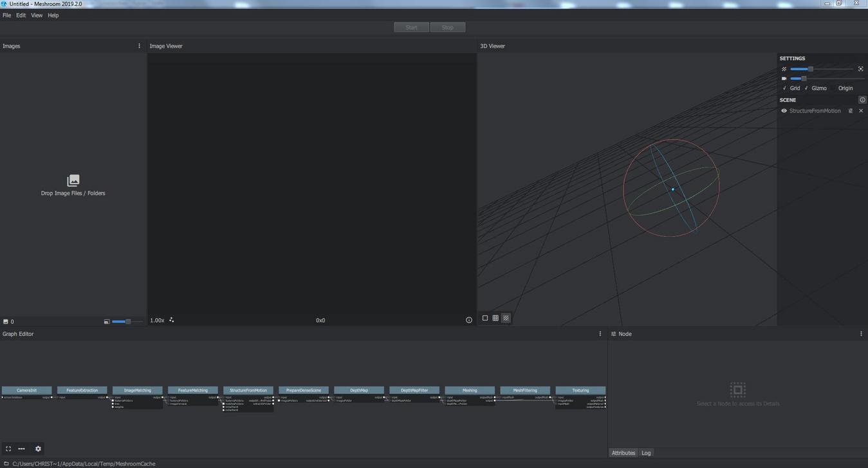
Task: Select the solid render mode icon
Action: pyautogui.click(x=485, y=318)
